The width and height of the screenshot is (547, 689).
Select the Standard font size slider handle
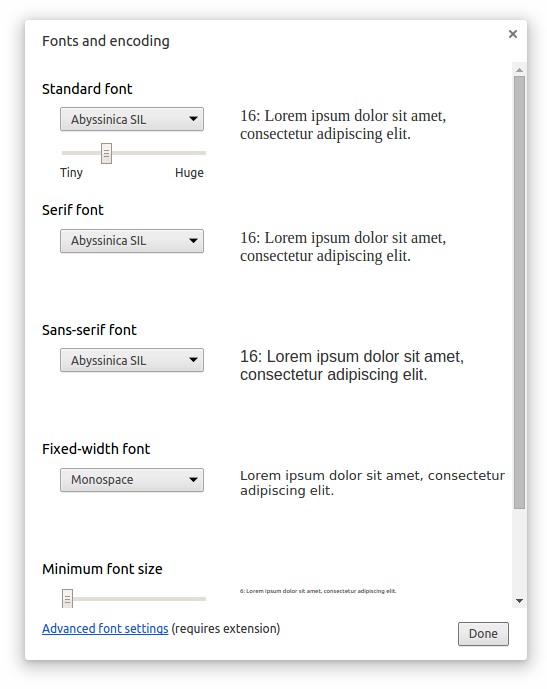tap(106, 153)
